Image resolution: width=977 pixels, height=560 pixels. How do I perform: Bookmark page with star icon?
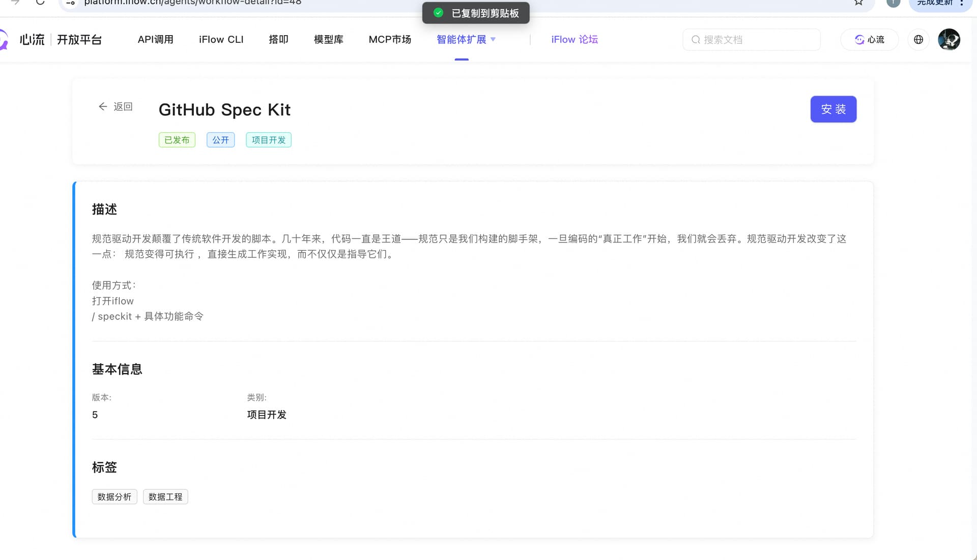858,3
